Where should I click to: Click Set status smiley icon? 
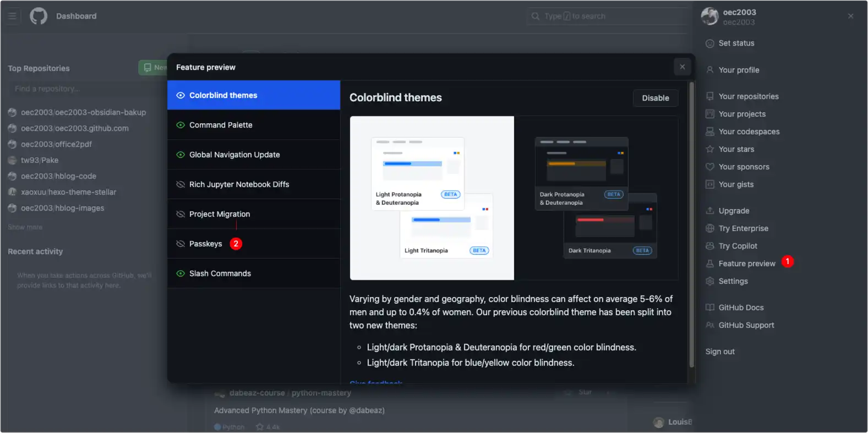click(710, 43)
